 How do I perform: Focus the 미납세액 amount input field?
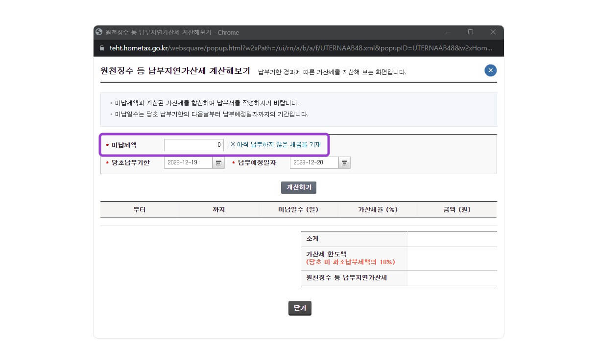click(193, 145)
